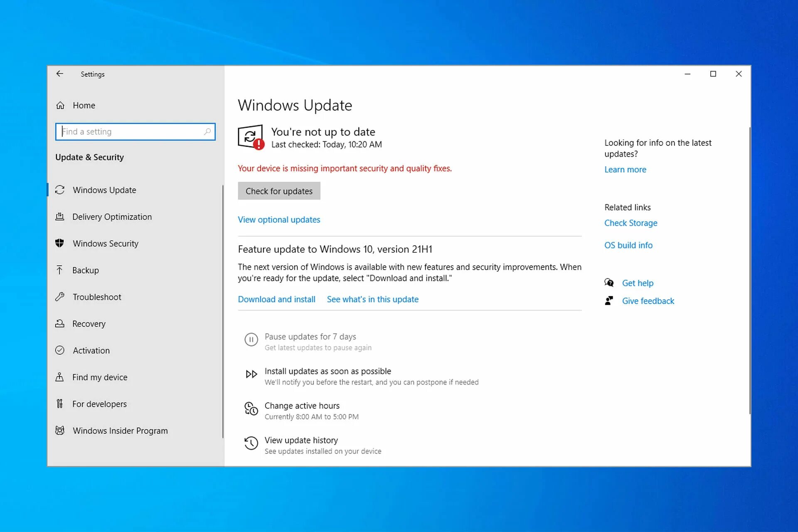Click the Download and install link

click(276, 300)
